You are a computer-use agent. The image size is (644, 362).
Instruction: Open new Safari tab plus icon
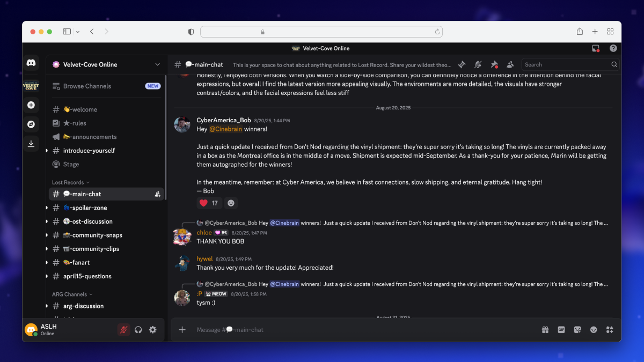(595, 32)
